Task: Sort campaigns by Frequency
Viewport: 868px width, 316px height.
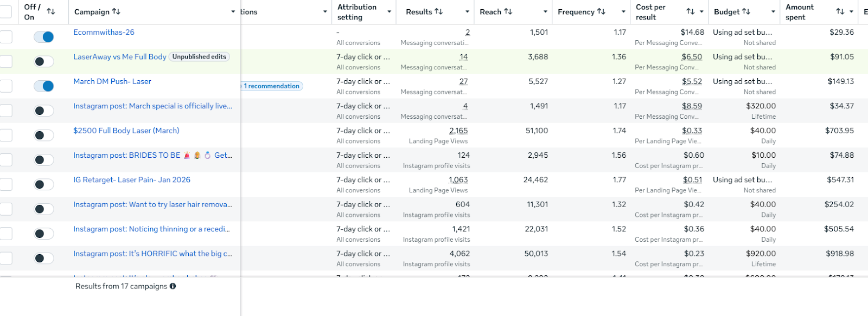Action: click(601, 11)
